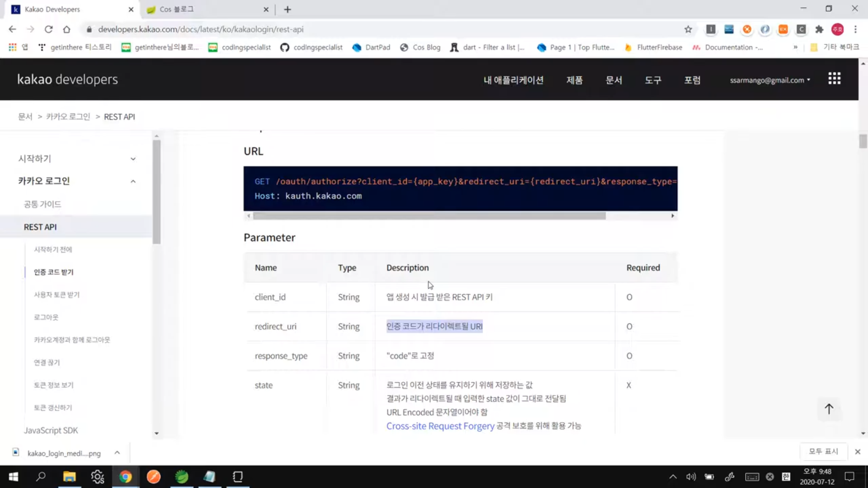Open File Explorer from the taskbar
Screen dimensions: 868x488
[69, 476]
